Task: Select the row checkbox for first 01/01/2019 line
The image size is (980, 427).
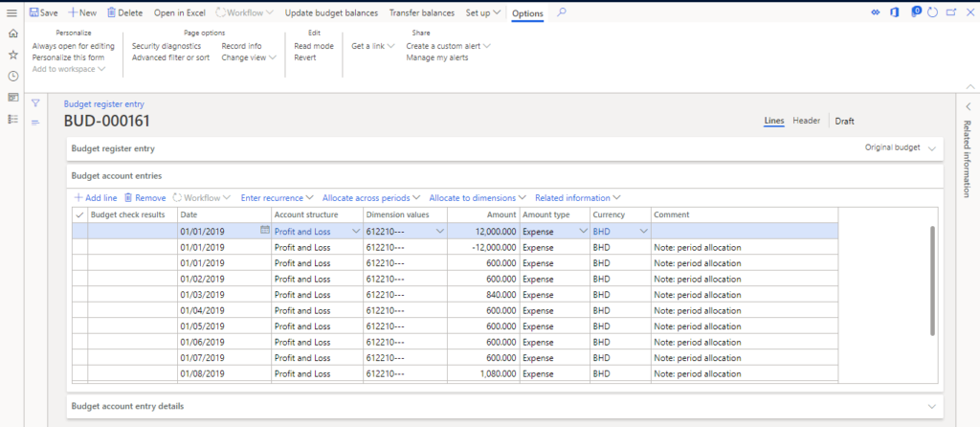Action: pos(79,231)
